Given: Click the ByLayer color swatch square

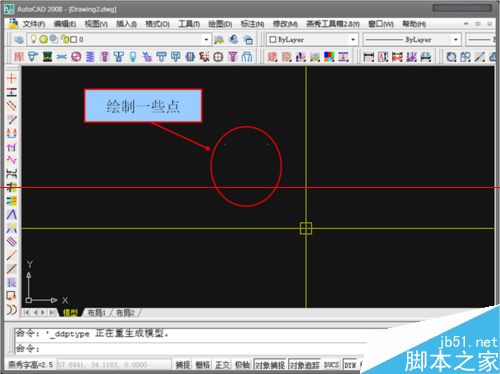Looking at the screenshot, I should (273, 40).
